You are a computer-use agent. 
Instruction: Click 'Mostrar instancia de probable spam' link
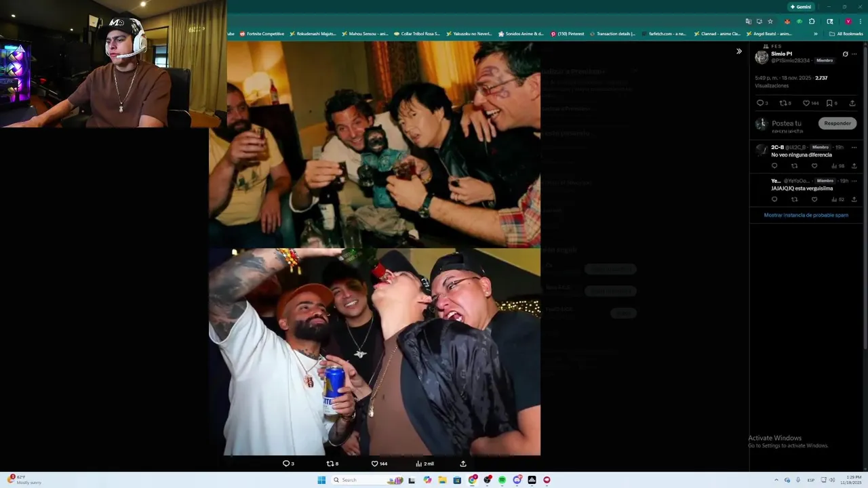pos(806,215)
